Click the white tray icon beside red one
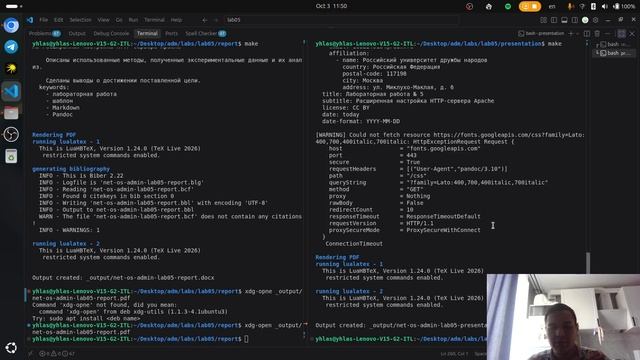Viewport: 640px width, 360px height. 489,6
